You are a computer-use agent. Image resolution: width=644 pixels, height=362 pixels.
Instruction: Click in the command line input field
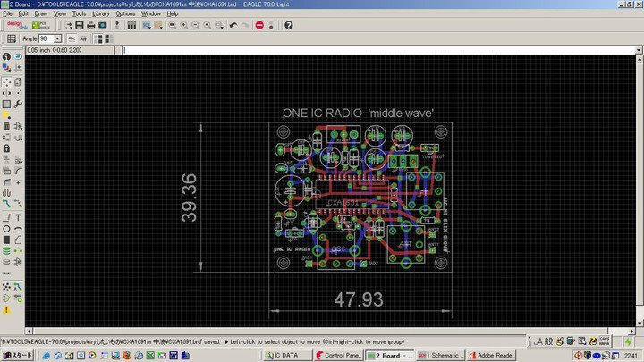pos(358,50)
